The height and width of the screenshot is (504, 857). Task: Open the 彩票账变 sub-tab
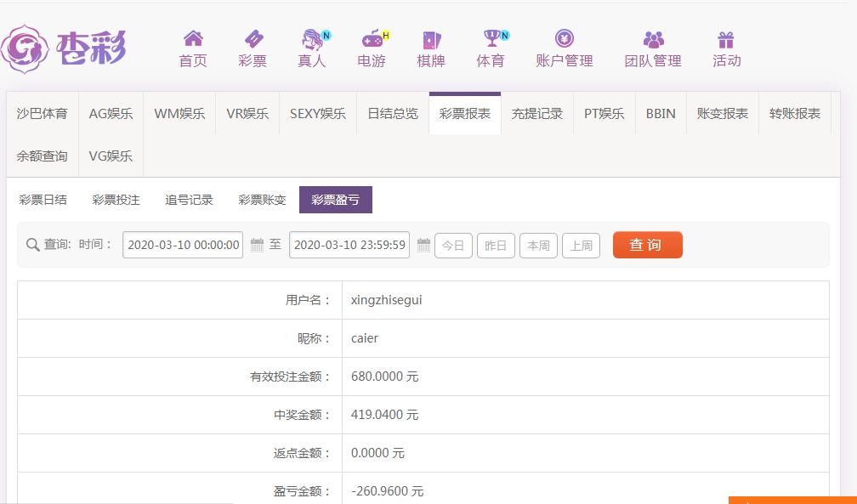263,200
